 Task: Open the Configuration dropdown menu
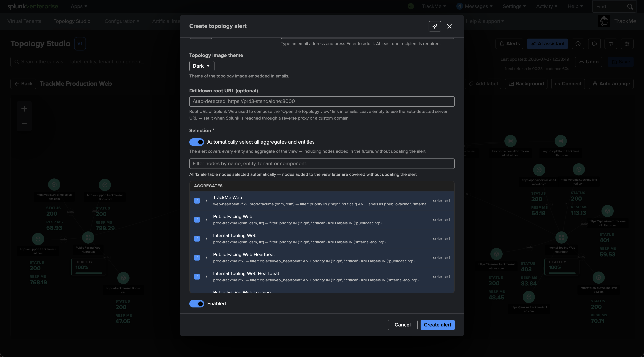click(x=122, y=21)
